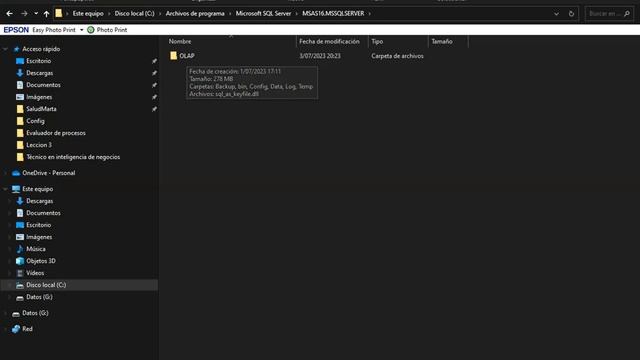Open the 'Leccion 3' folder
The image size is (640, 360).
[x=39, y=145]
